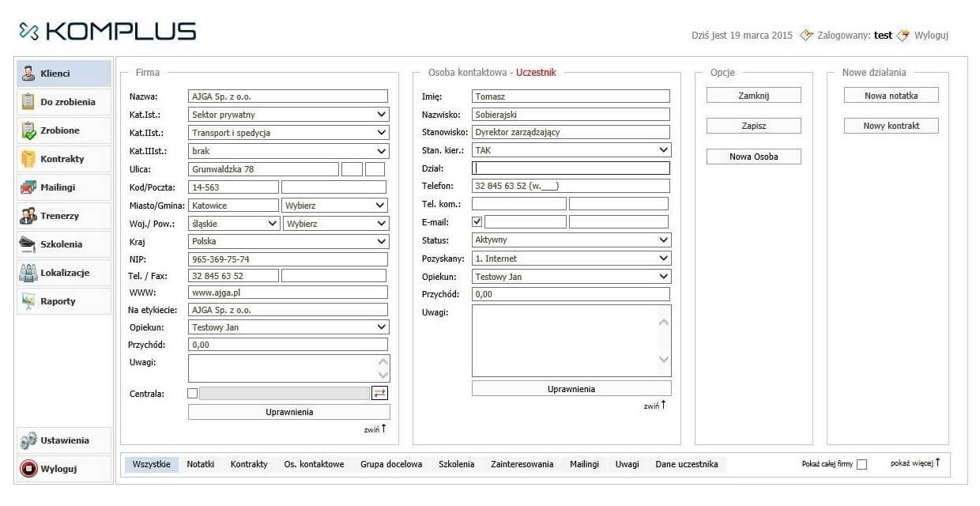
Task: Click the icon before Zalogowany
Action: [806, 35]
